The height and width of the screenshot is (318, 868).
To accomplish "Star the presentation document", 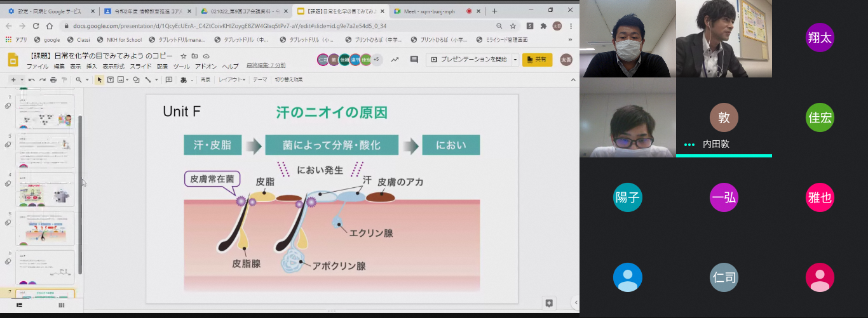I will pyautogui.click(x=184, y=56).
